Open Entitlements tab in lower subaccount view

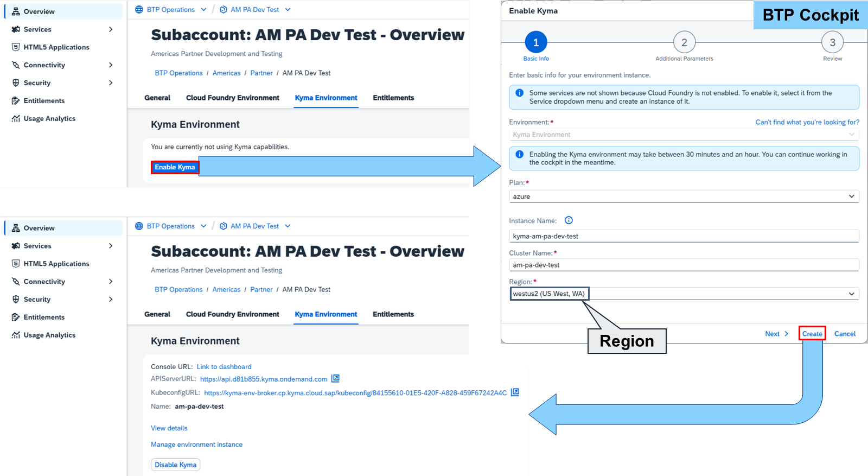coord(393,314)
